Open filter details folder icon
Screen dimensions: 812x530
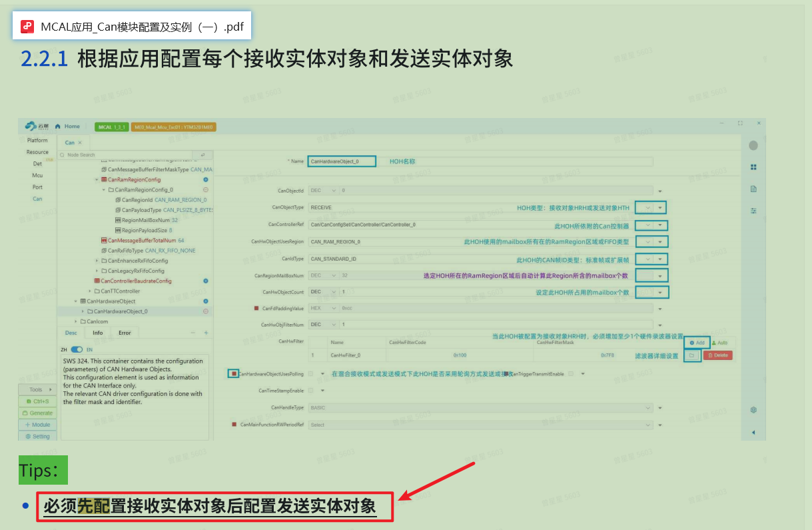[692, 356]
